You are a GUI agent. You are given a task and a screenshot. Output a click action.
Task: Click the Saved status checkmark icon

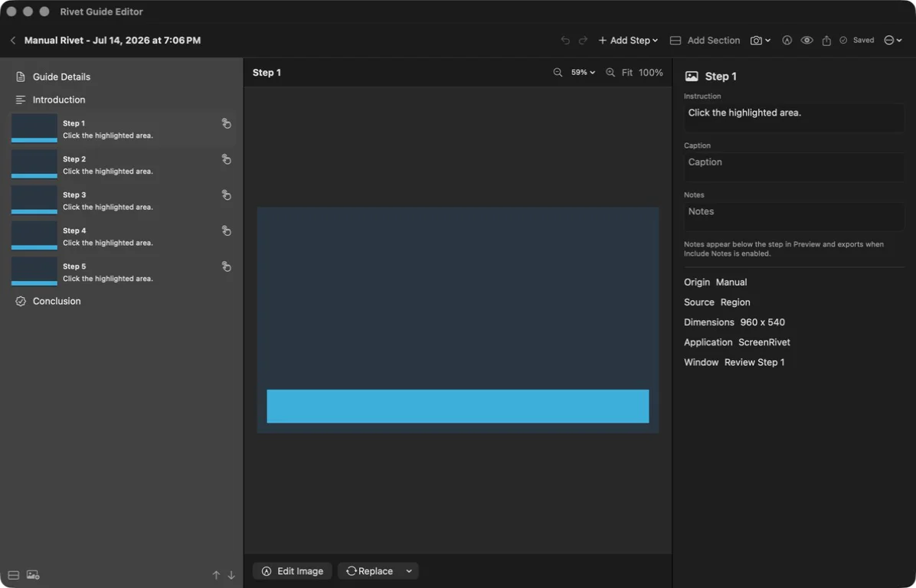tap(843, 41)
